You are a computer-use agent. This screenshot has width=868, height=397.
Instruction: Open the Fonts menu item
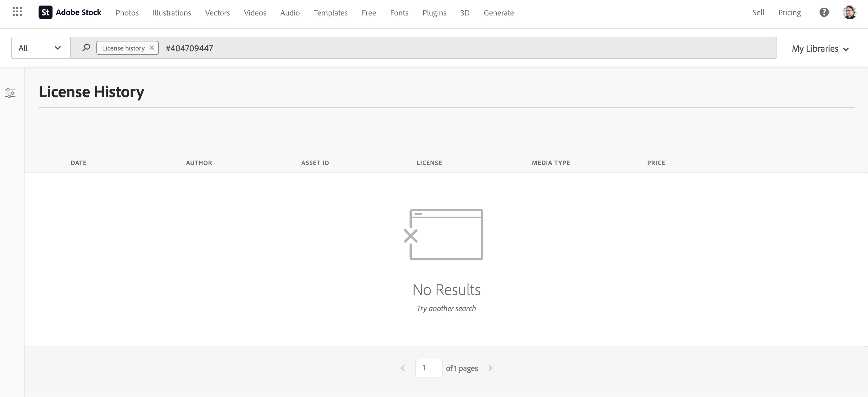coord(399,13)
